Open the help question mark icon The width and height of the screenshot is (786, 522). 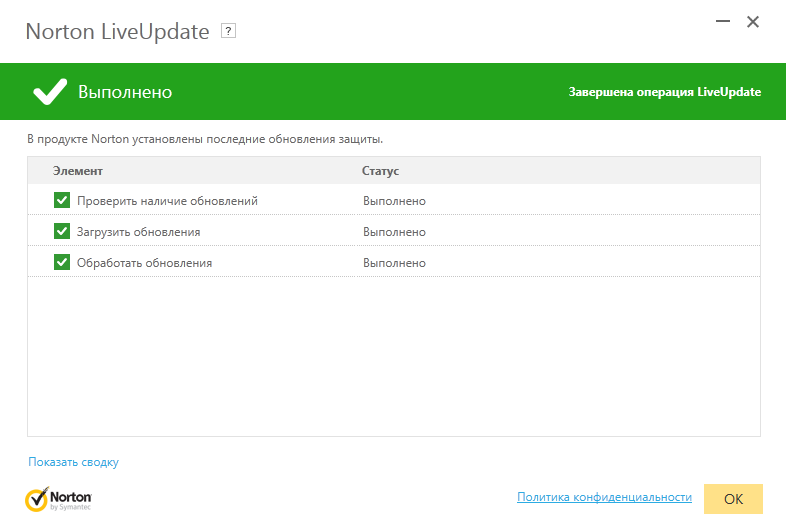pos(228,31)
